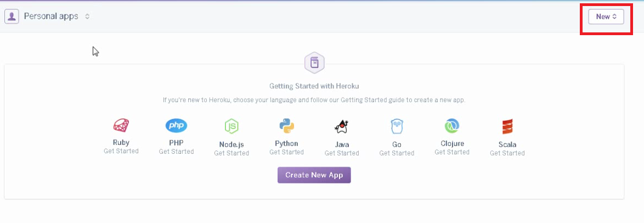The width and height of the screenshot is (644, 223).
Task: Open Go Get Started link
Action: coord(397,153)
